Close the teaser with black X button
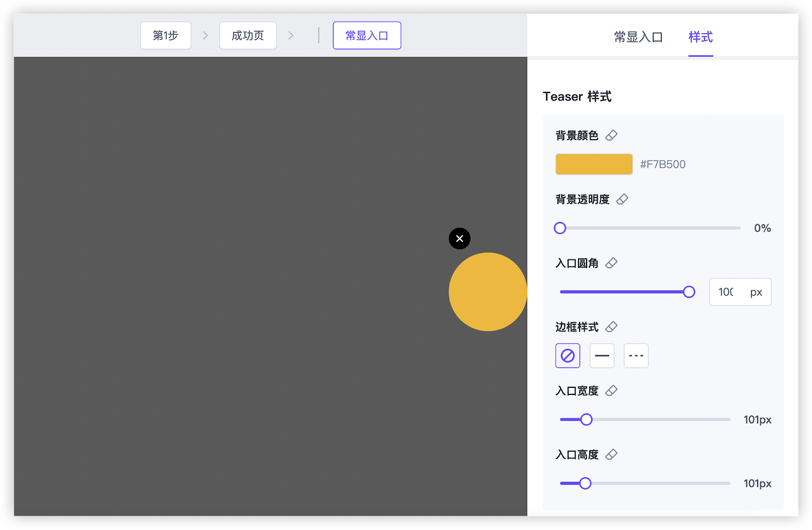The height and width of the screenshot is (530, 812). (x=460, y=239)
